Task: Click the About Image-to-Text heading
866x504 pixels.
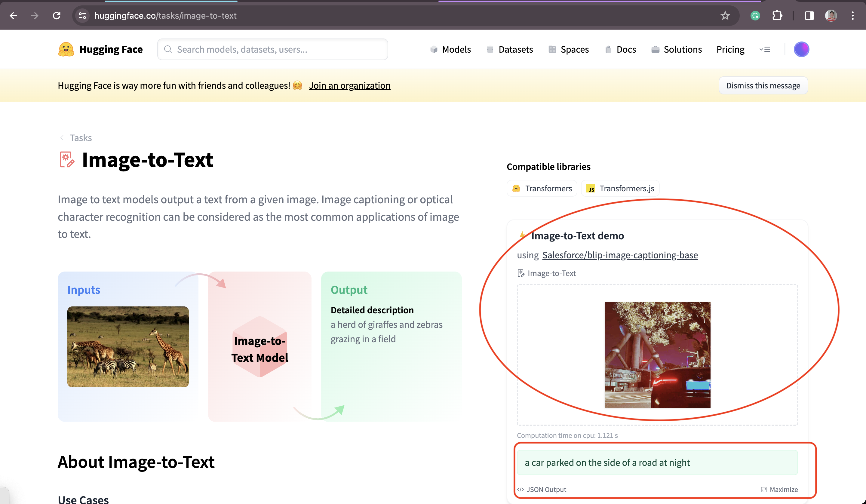Action: click(136, 462)
